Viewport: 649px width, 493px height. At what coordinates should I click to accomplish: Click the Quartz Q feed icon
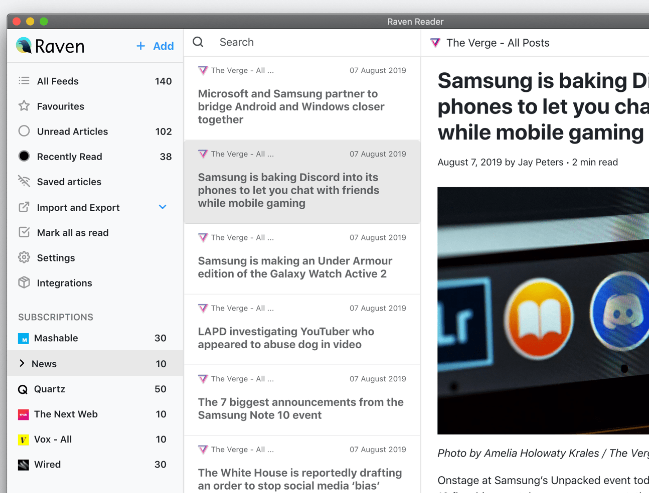[23, 389]
